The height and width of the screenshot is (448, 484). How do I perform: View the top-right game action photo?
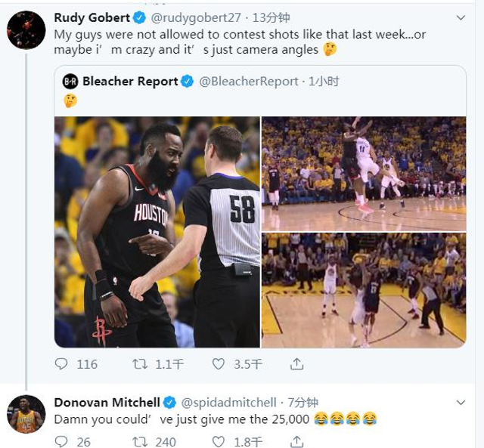[x=364, y=174]
